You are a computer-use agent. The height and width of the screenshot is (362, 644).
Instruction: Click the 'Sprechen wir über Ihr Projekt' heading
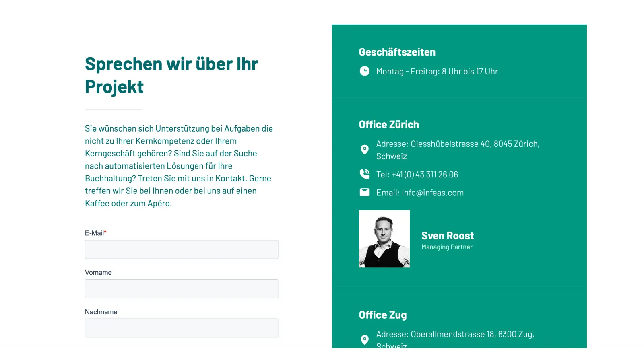[x=171, y=76]
